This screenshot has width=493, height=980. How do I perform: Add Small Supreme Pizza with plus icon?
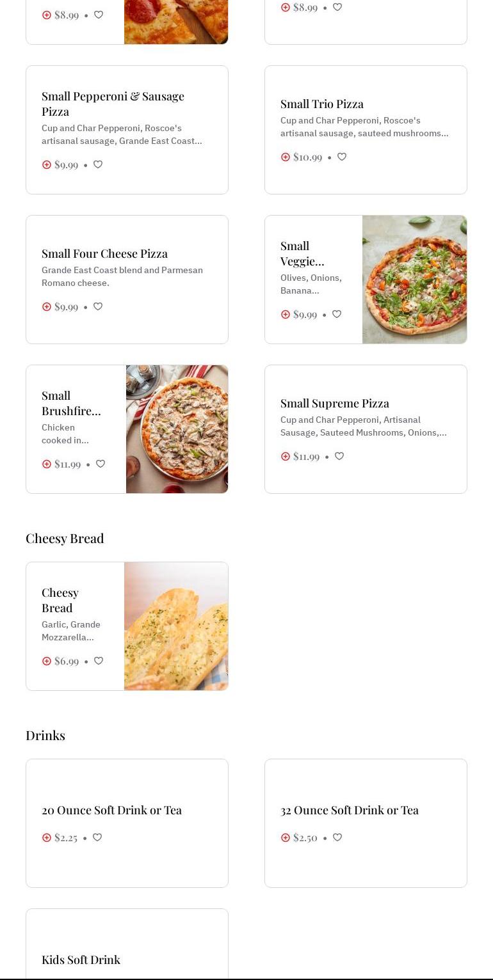pyautogui.click(x=286, y=457)
